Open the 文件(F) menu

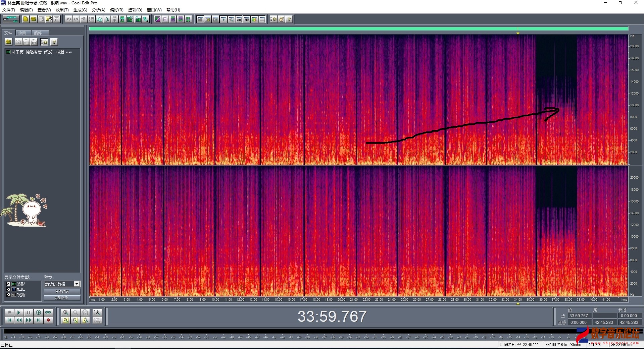(x=9, y=10)
